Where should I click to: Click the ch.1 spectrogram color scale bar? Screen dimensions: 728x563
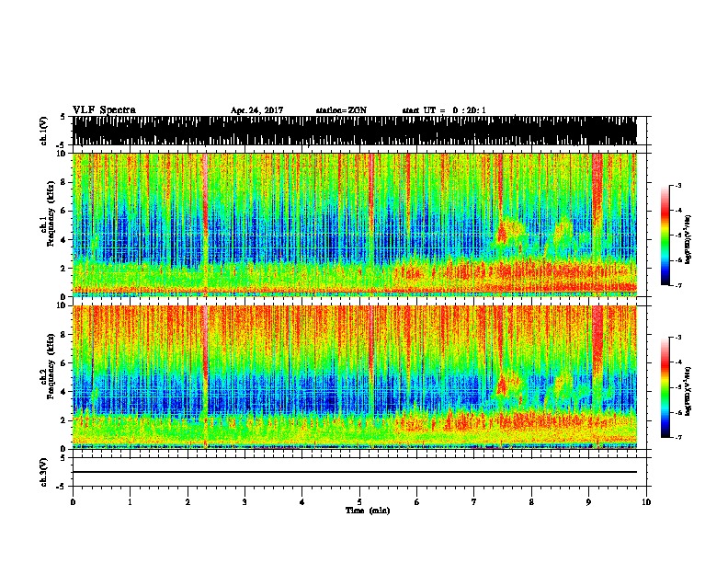tap(665, 236)
